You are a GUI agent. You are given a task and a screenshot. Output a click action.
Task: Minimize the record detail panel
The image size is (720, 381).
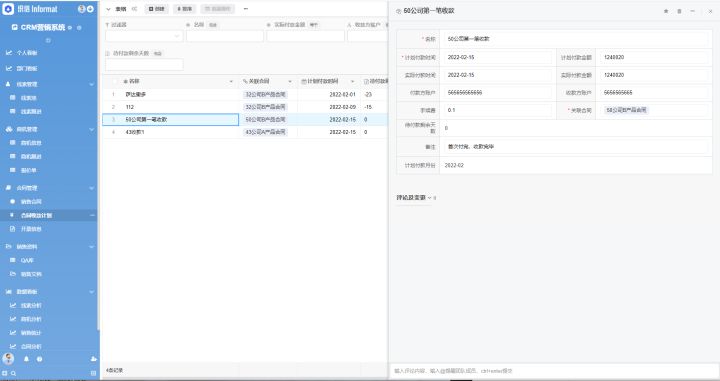coord(692,11)
